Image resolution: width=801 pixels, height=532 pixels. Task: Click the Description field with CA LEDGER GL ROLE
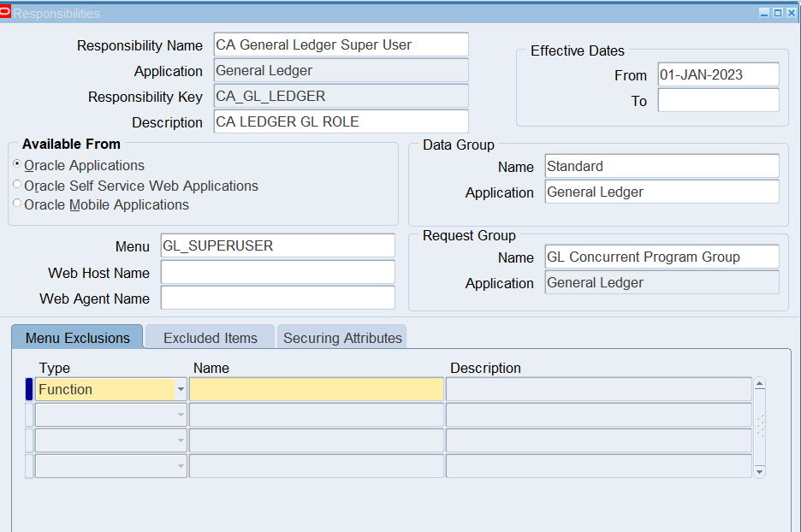(x=341, y=121)
